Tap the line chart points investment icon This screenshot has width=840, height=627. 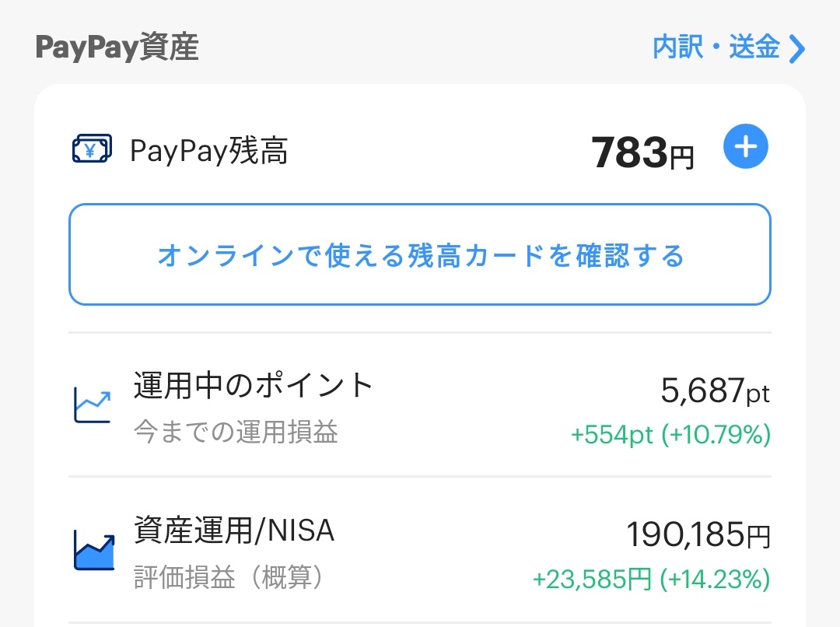tap(92, 405)
